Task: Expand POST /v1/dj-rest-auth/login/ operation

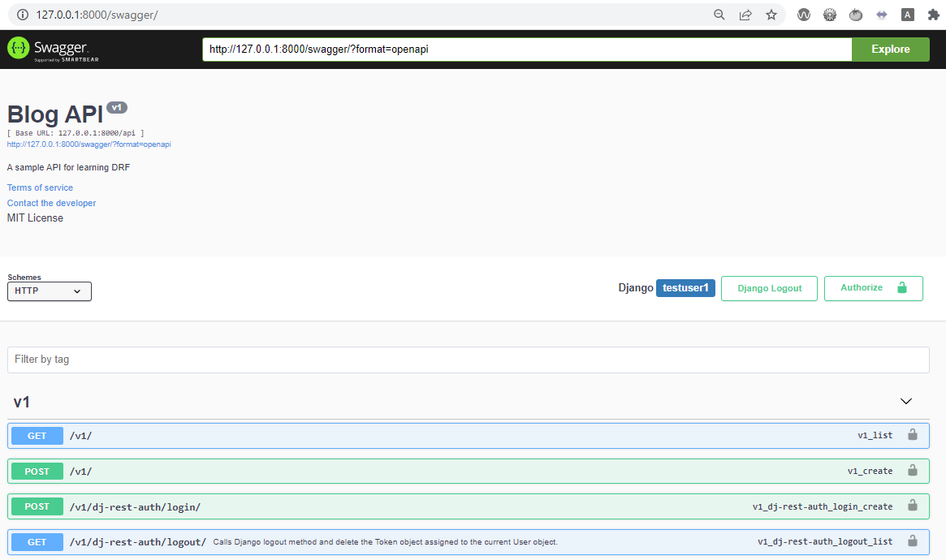Action: point(469,506)
